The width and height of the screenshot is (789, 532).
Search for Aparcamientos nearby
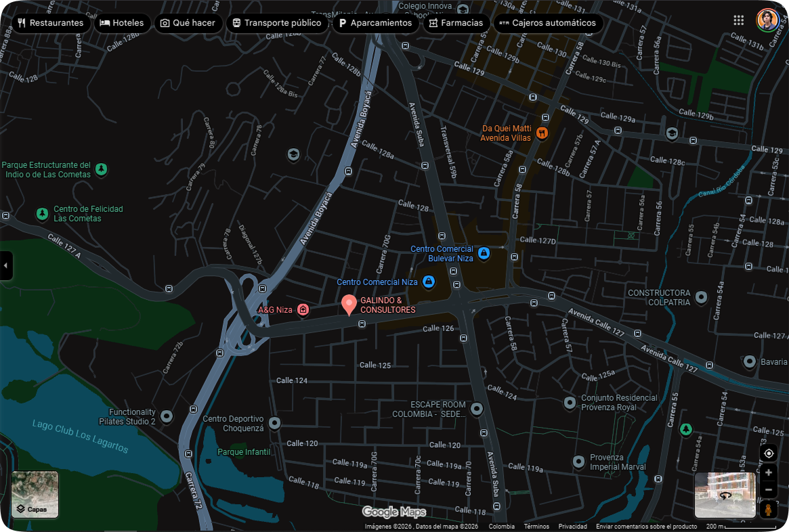(375, 22)
